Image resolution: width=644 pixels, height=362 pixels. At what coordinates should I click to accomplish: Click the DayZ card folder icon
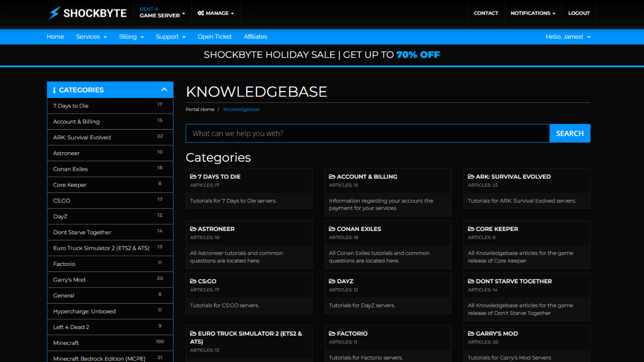332,281
